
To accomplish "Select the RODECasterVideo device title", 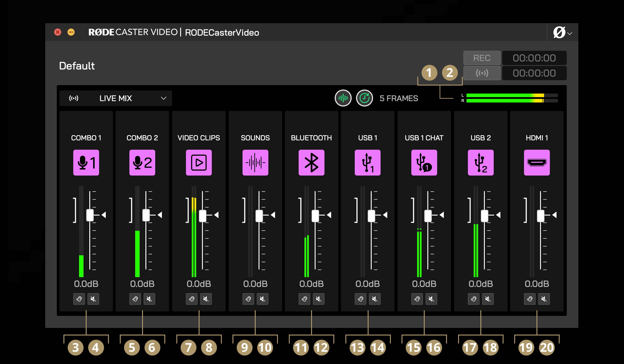I will point(222,32).
